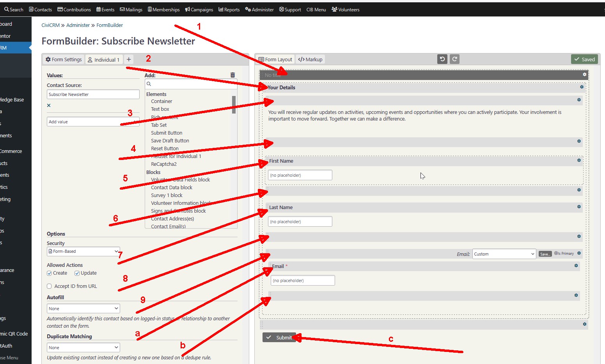Expand the Autofill dropdown
The height and width of the screenshot is (364, 605).
83,309
